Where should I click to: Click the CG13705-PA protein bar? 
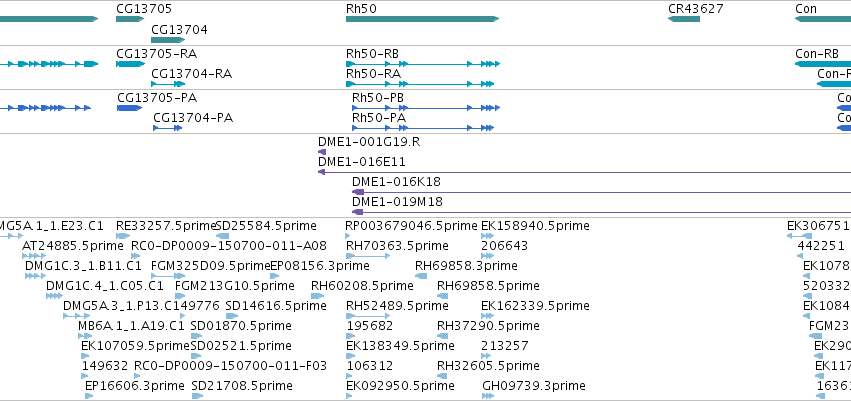point(130,108)
